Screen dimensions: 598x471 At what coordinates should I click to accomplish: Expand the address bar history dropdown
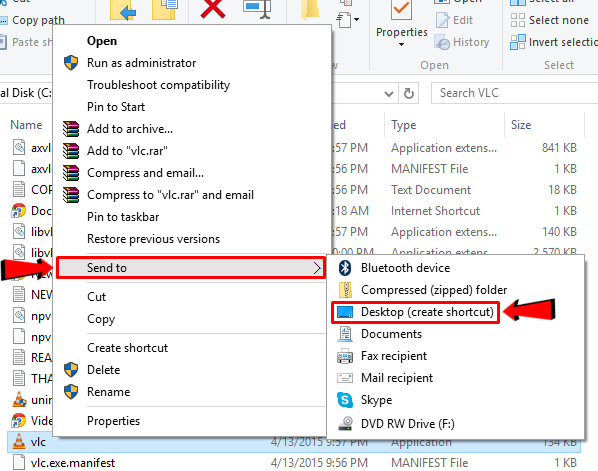click(389, 93)
